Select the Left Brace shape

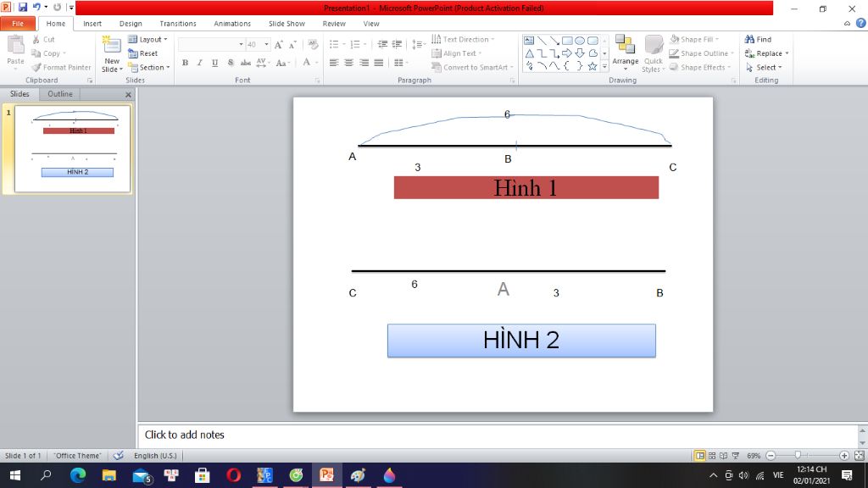567,66
